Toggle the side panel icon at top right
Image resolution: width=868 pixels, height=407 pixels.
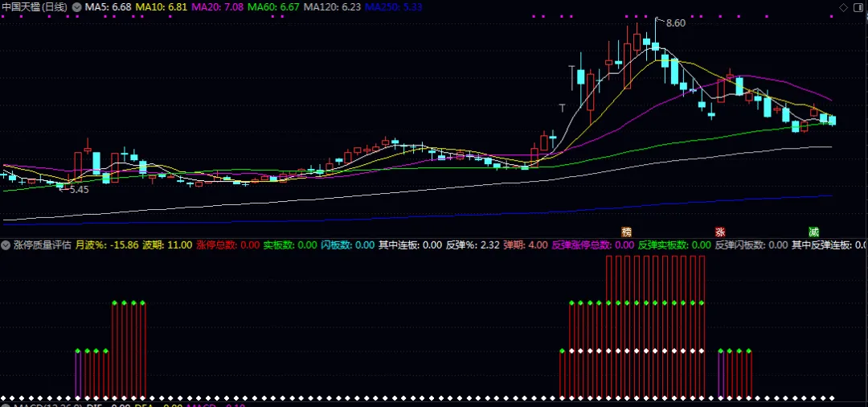(x=859, y=7)
